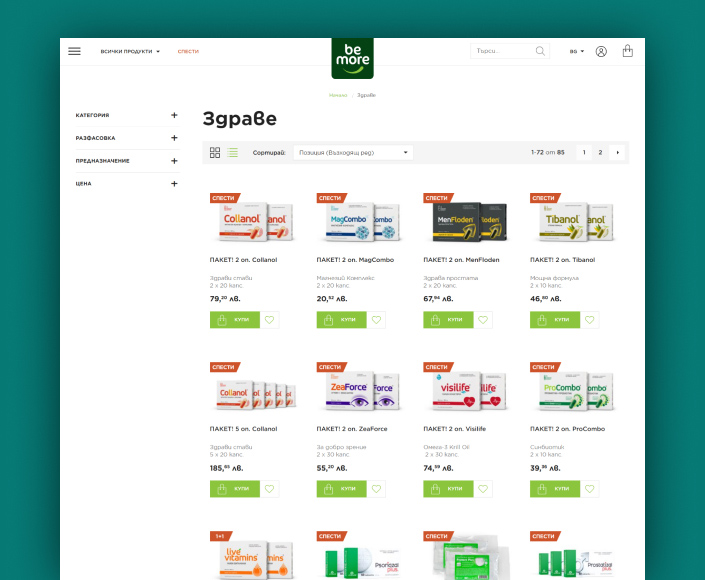Add Tibanol packet to wishlist

coord(589,320)
